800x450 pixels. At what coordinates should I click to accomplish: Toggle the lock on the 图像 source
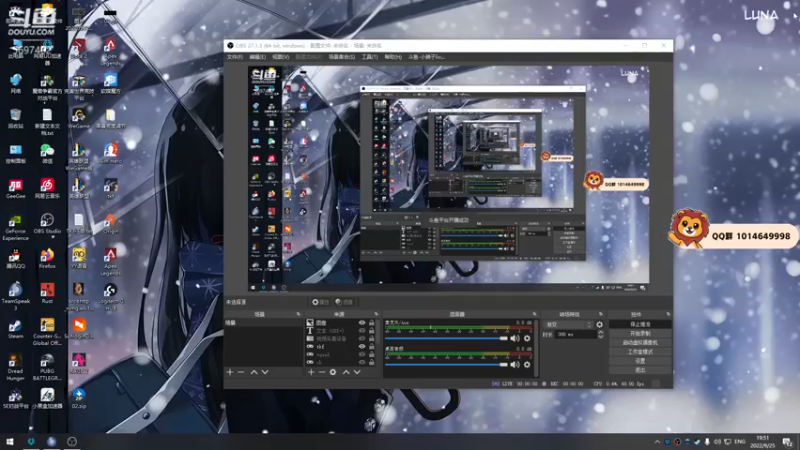(371, 323)
